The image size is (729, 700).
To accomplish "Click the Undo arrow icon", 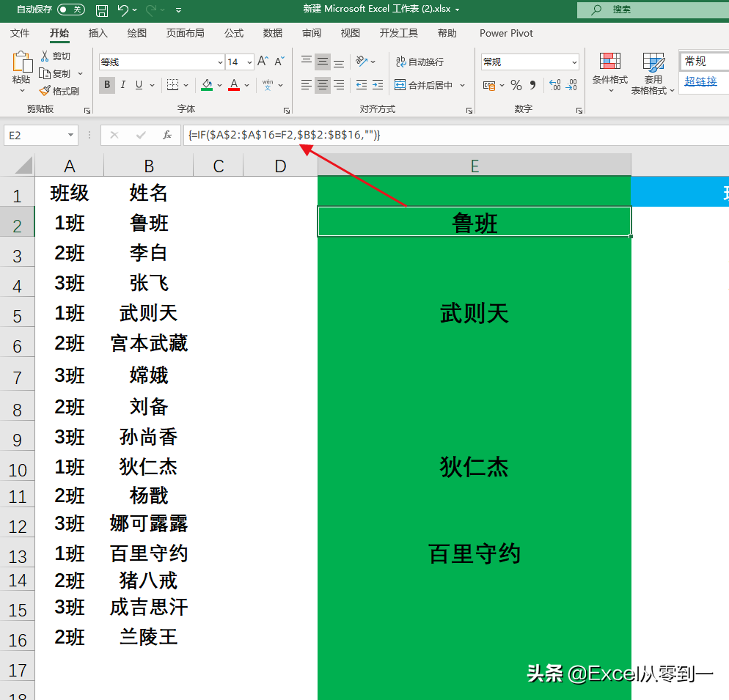I will click(123, 10).
